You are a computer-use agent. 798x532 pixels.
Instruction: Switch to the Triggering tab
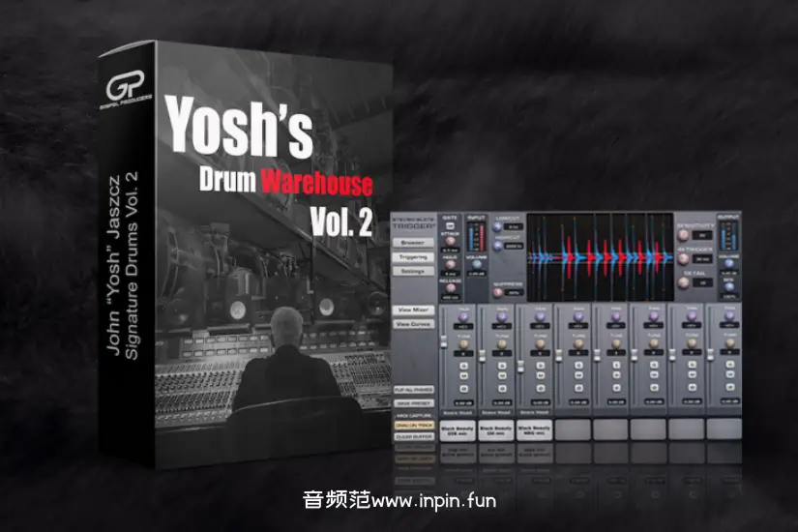click(x=413, y=257)
